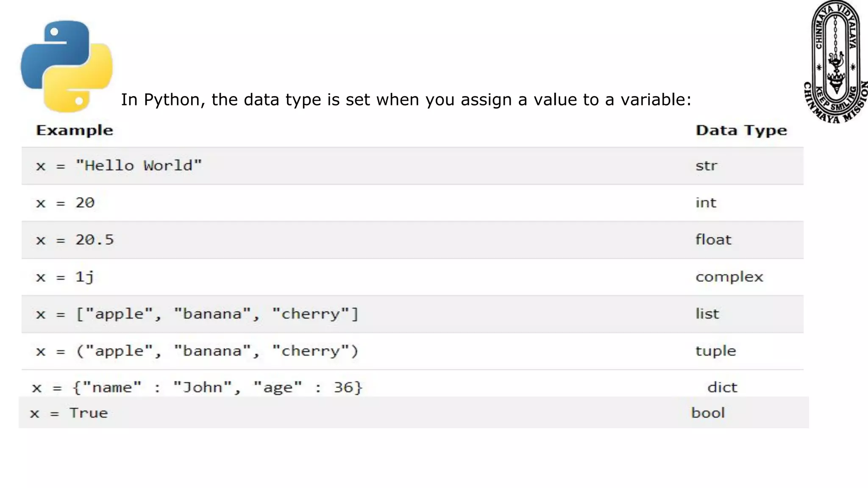This screenshot has height=488, width=868.
Task: Click the "list" data type cell
Action: [x=707, y=314]
